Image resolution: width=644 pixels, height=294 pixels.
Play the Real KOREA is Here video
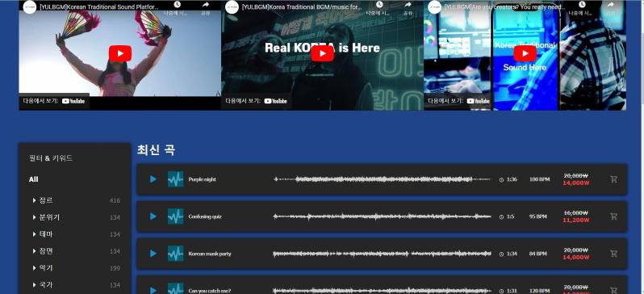click(x=323, y=53)
